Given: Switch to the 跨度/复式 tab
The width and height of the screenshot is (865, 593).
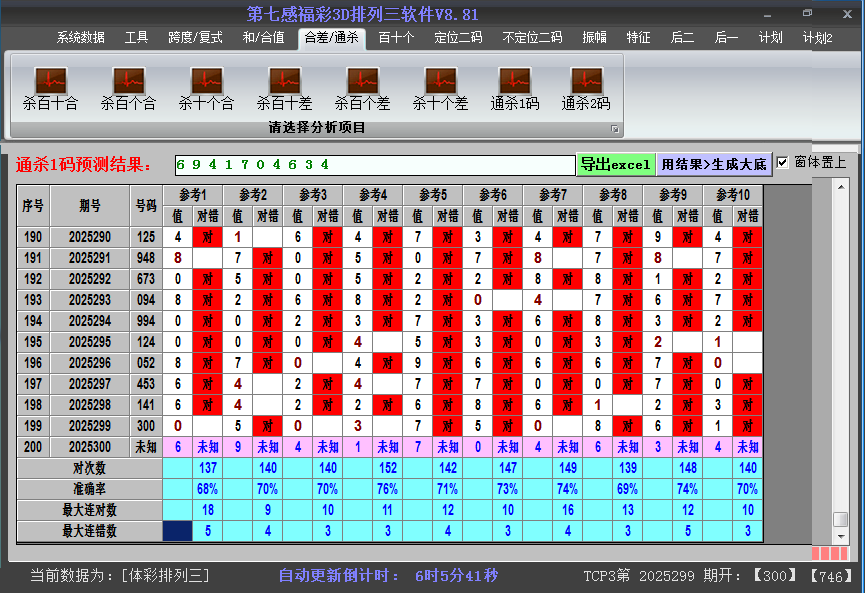Looking at the screenshot, I should [x=195, y=38].
